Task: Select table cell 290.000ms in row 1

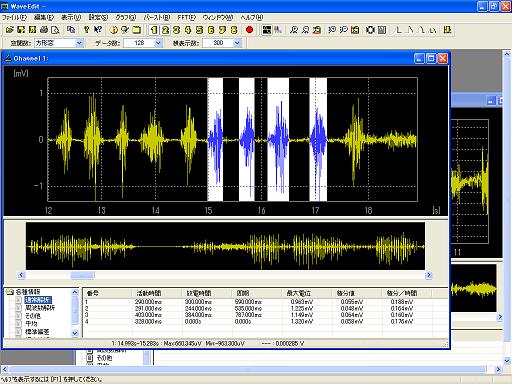Action: point(148,302)
